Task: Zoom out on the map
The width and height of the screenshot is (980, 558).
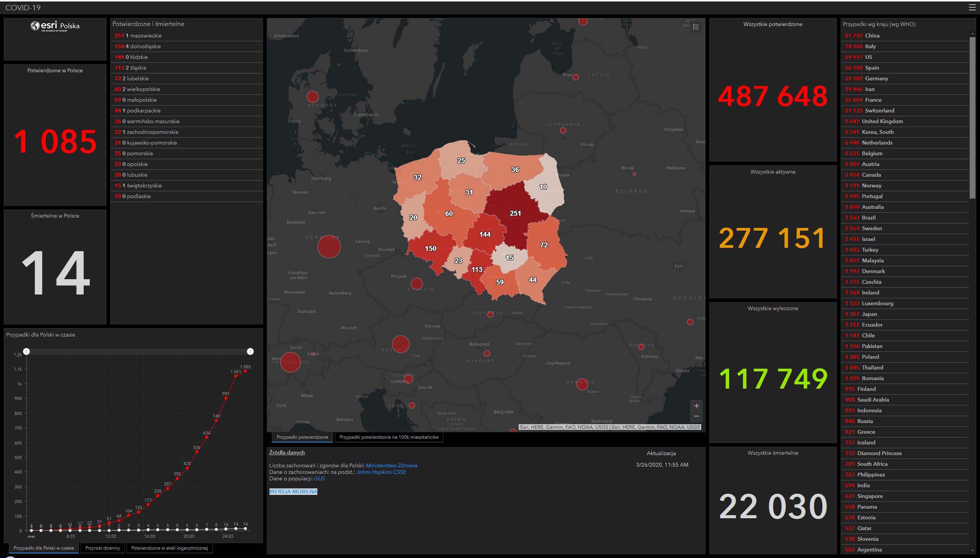Action: pyautogui.click(x=697, y=416)
